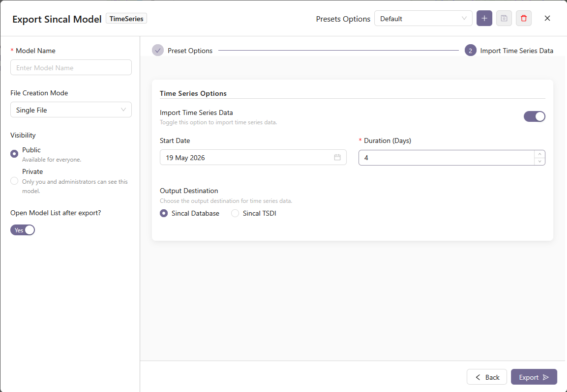Toggle Import Time Series Data switch
The image size is (567, 392).
coord(534,116)
